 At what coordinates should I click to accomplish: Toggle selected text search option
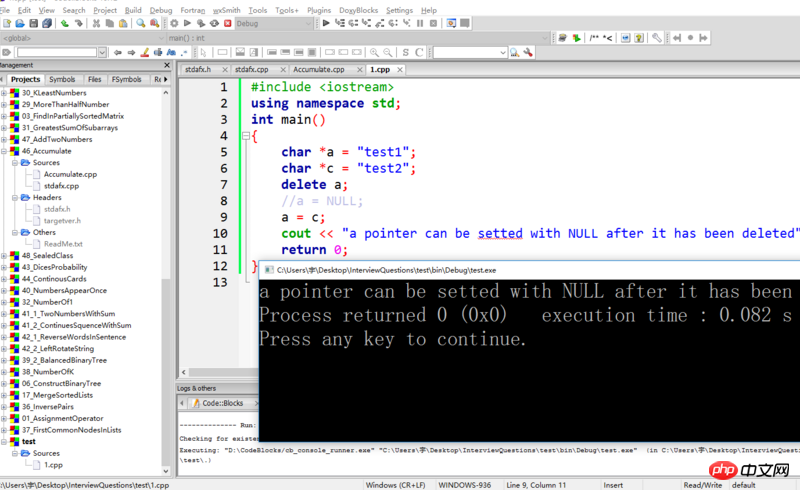[158, 52]
